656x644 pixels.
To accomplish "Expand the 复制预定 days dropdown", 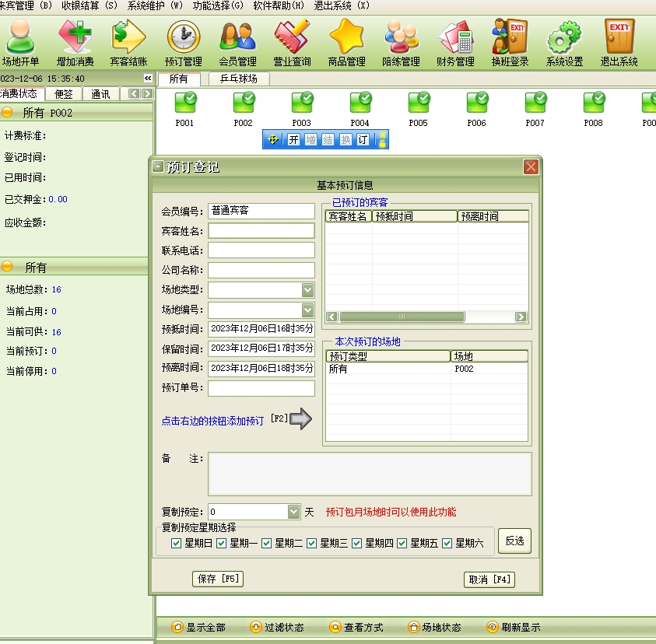I will point(293,512).
